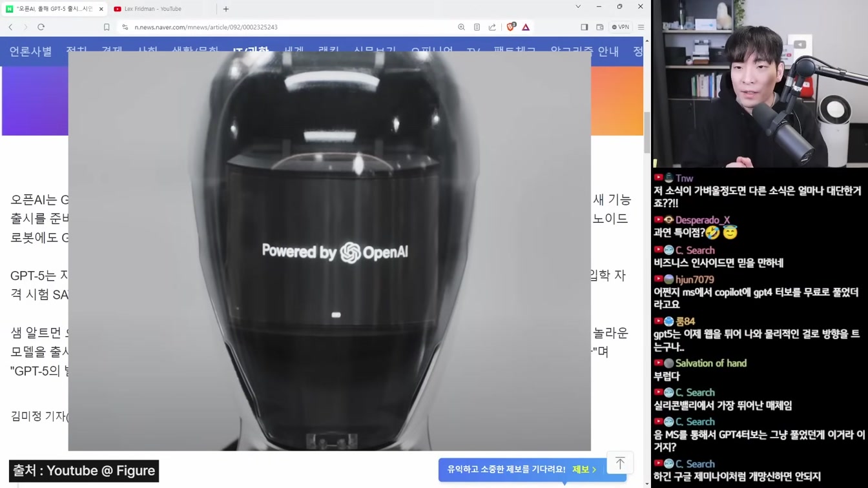The width and height of the screenshot is (868, 488).
Task: Click the streamer webcam video
Action: coord(759,84)
